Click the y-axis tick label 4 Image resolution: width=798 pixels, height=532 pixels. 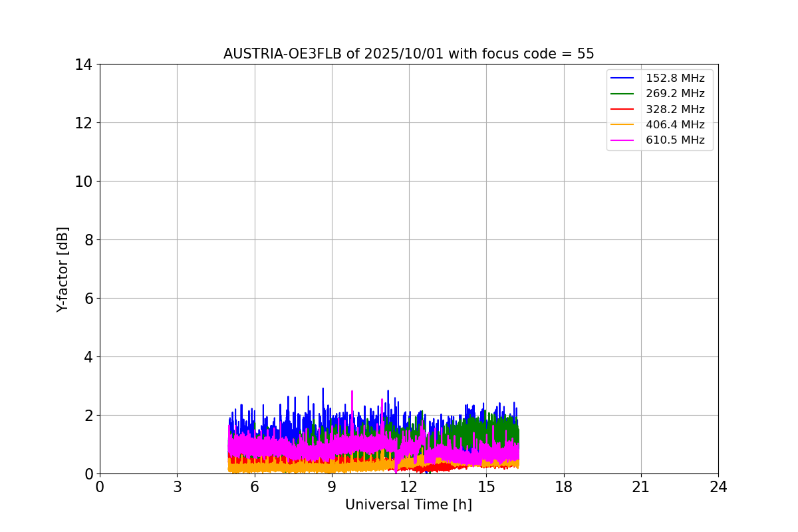tap(88, 357)
